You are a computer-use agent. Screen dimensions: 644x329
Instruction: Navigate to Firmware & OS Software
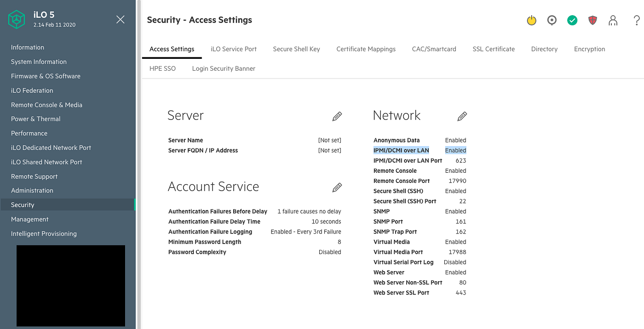[46, 76]
